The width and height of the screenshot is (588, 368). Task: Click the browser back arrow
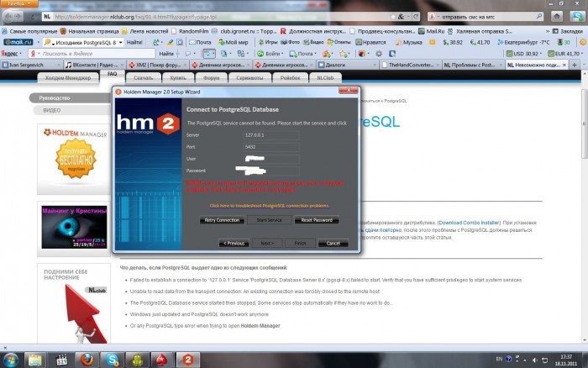pyautogui.click(x=8, y=17)
